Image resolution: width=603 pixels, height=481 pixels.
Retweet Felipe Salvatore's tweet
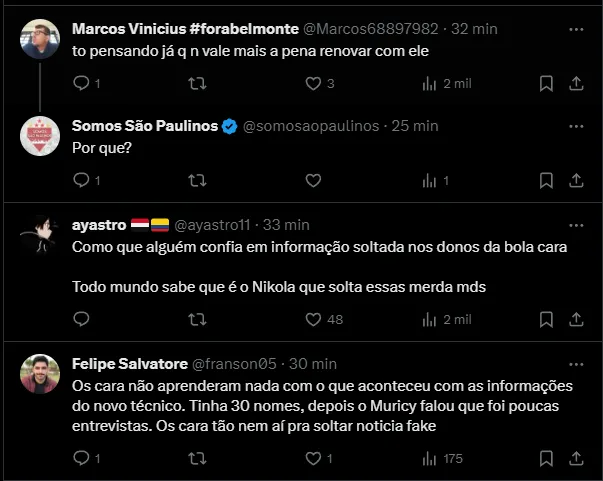coord(197,458)
